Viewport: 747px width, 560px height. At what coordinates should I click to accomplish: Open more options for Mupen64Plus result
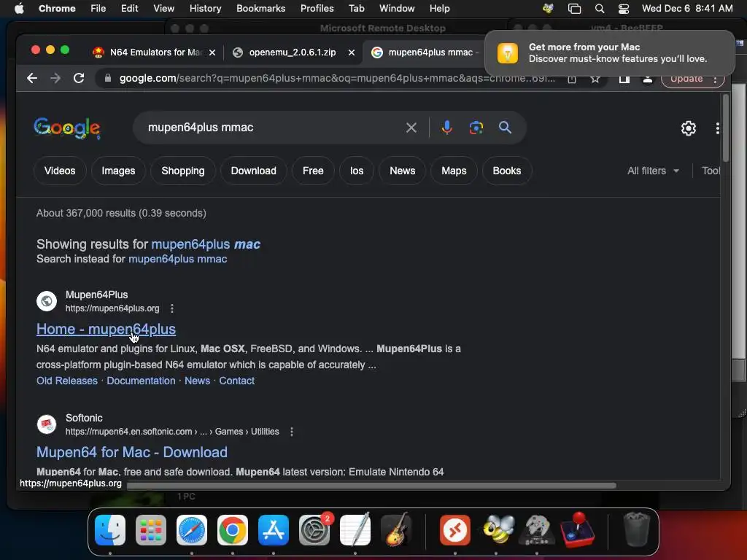click(x=172, y=308)
